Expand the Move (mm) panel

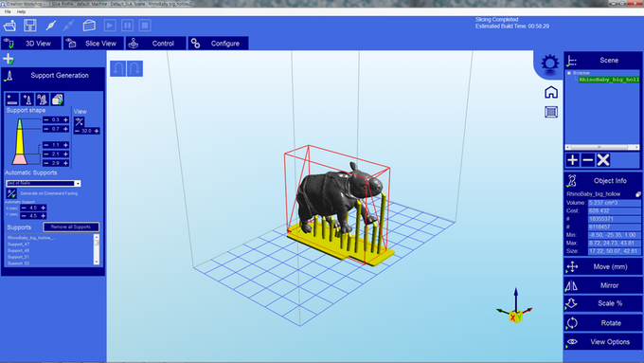point(602,267)
